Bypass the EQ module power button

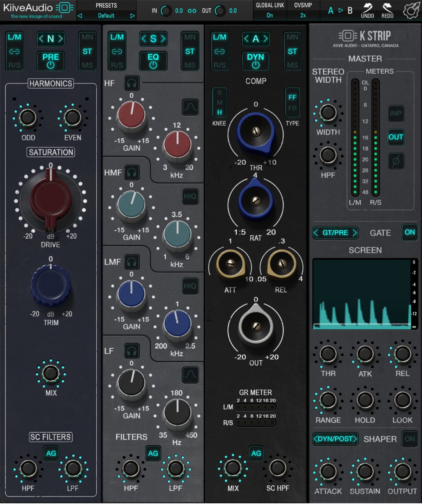(x=153, y=61)
